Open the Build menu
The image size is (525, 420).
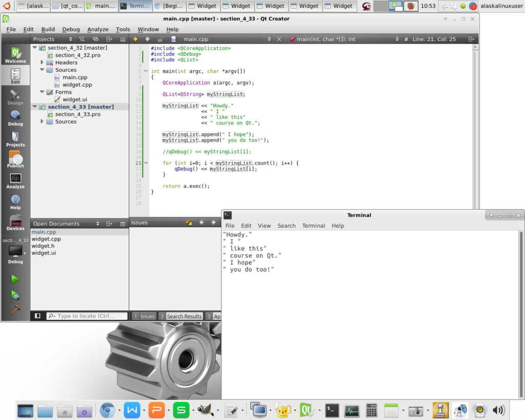pyautogui.click(x=48, y=29)
